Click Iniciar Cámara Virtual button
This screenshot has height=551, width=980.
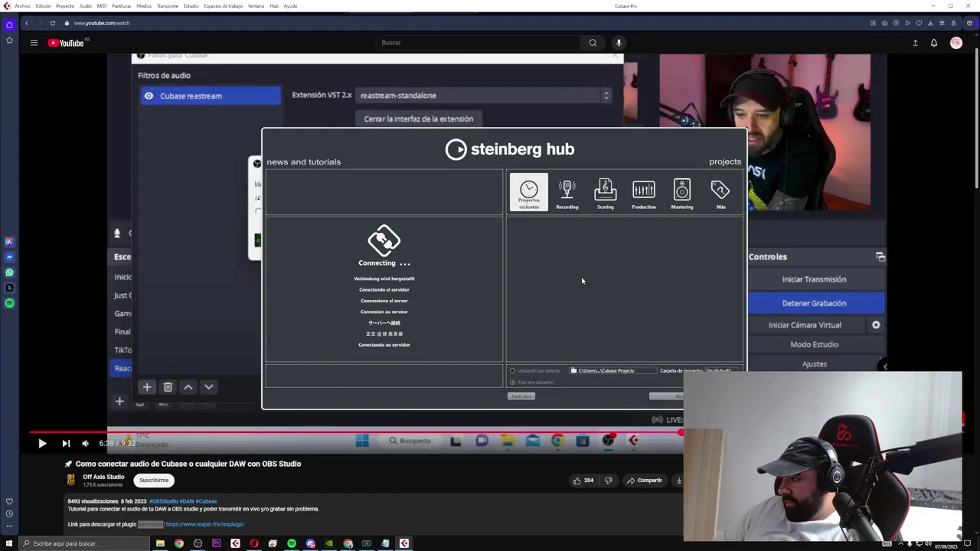point(805,325)
